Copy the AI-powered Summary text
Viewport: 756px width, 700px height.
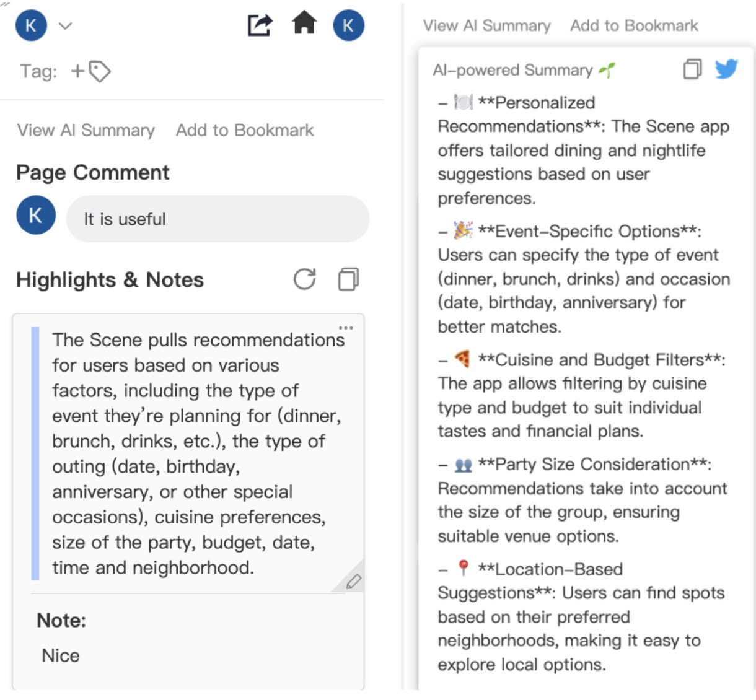coord(692,69)
